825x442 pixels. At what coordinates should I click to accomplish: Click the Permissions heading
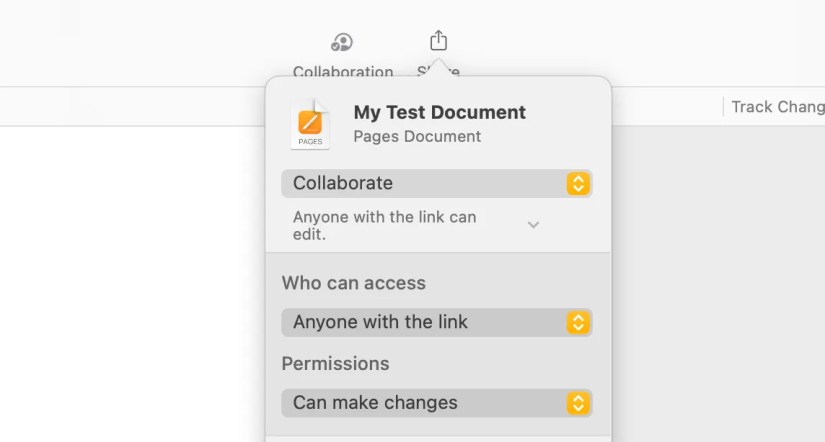click(x=335, y=363)
